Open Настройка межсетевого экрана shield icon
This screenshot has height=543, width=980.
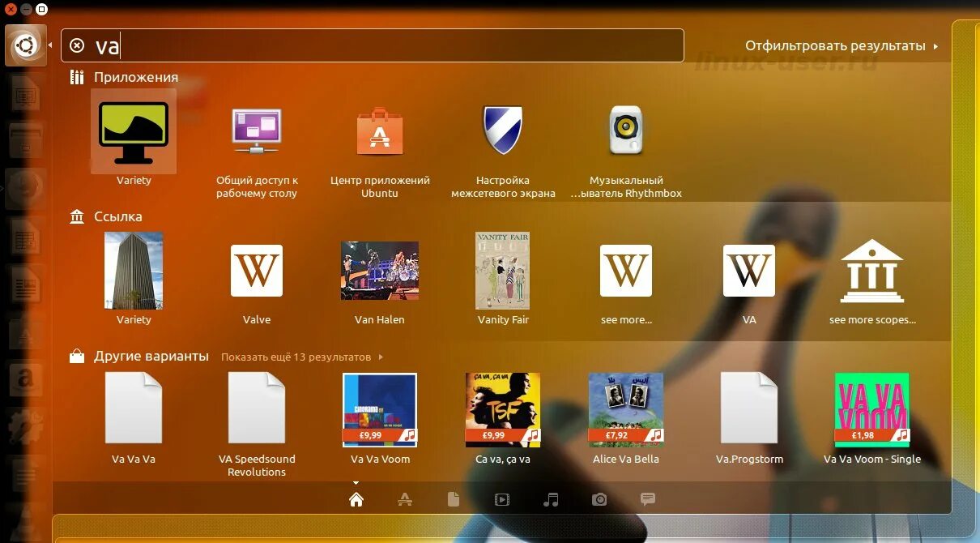503,130
